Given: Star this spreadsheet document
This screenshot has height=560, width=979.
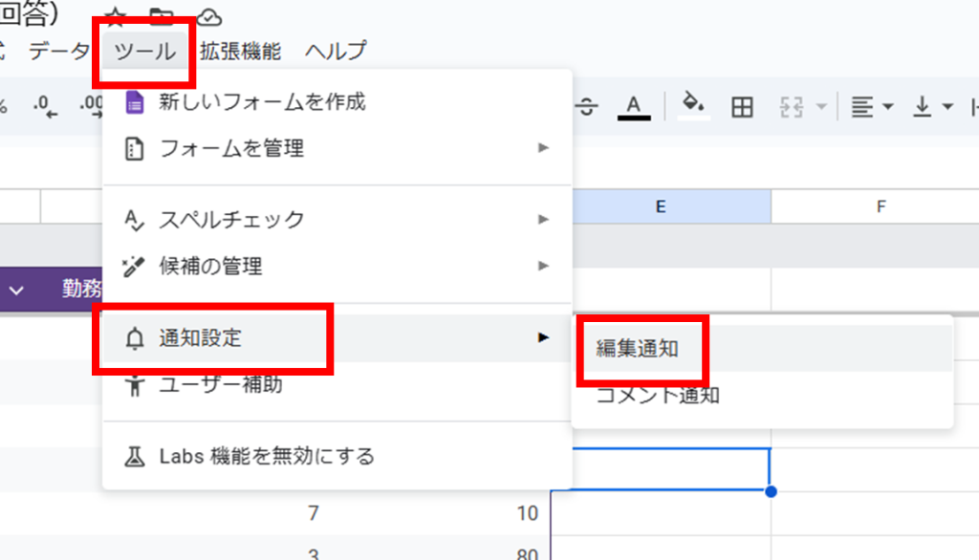Looking at the screenshot, I should coord(116,15).
